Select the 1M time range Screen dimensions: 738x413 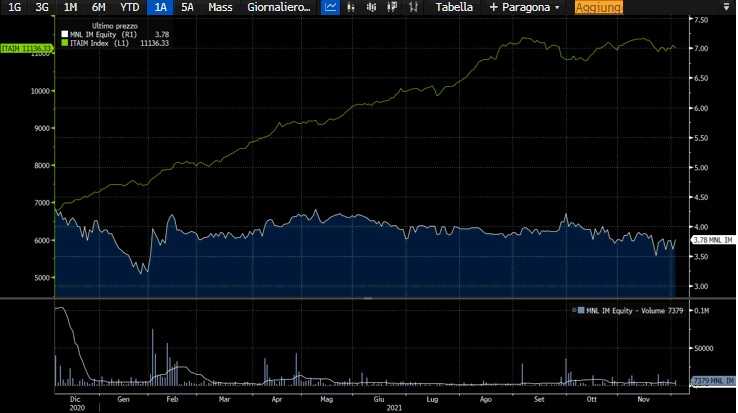tap(70, 8)
